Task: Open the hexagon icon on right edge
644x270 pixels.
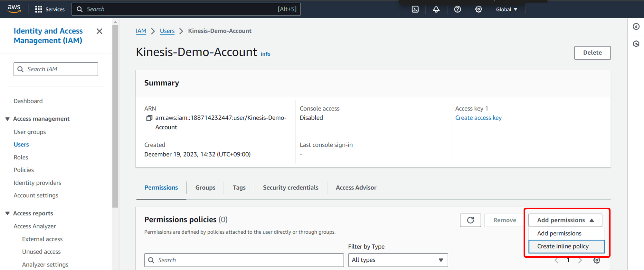Action: [636, 44]
